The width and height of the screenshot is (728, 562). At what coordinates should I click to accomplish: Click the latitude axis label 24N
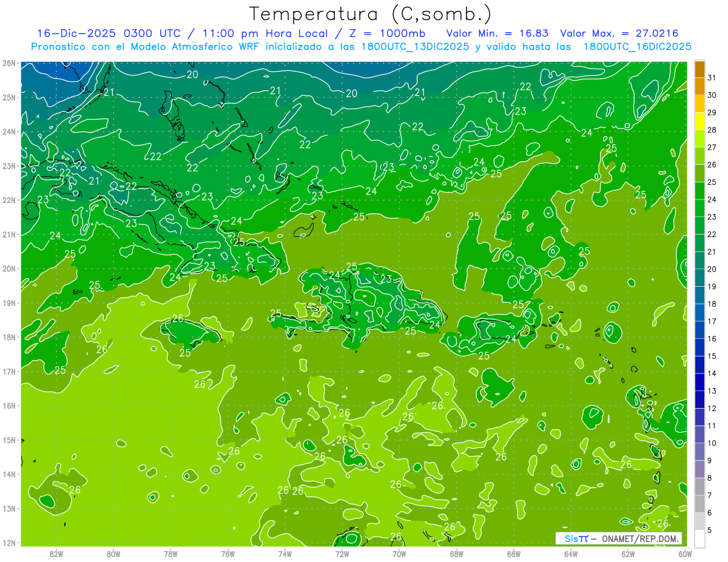coord(9,132)
